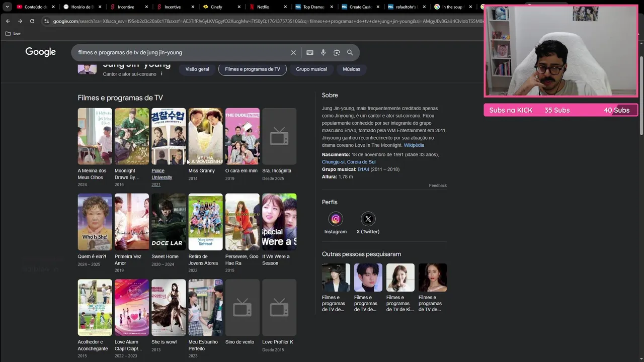Open the tab search dropdown arrow

7,7
